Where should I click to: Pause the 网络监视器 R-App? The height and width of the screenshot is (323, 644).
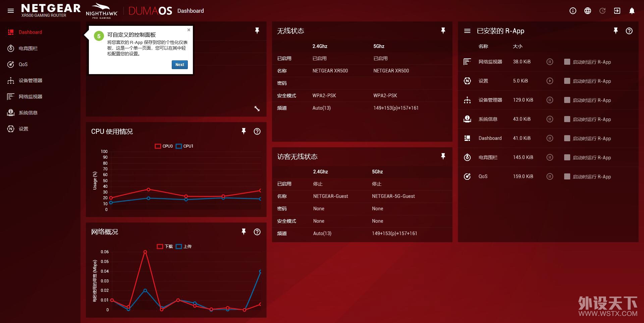[x=550, y=62]
